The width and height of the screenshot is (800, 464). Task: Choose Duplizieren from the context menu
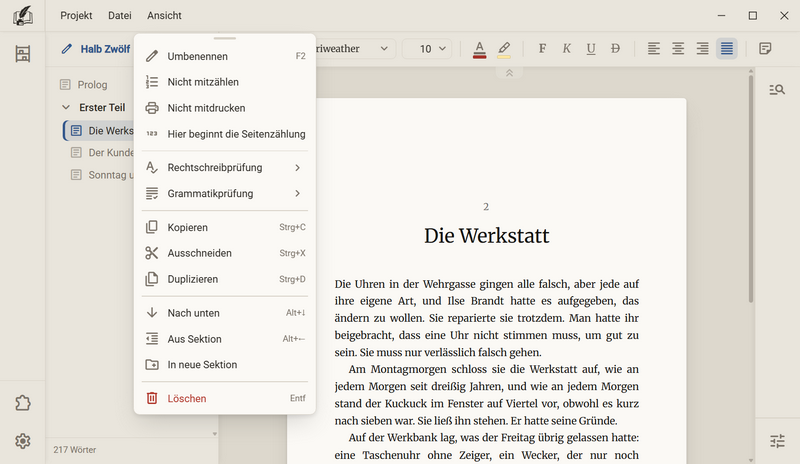tap(224, 279)
